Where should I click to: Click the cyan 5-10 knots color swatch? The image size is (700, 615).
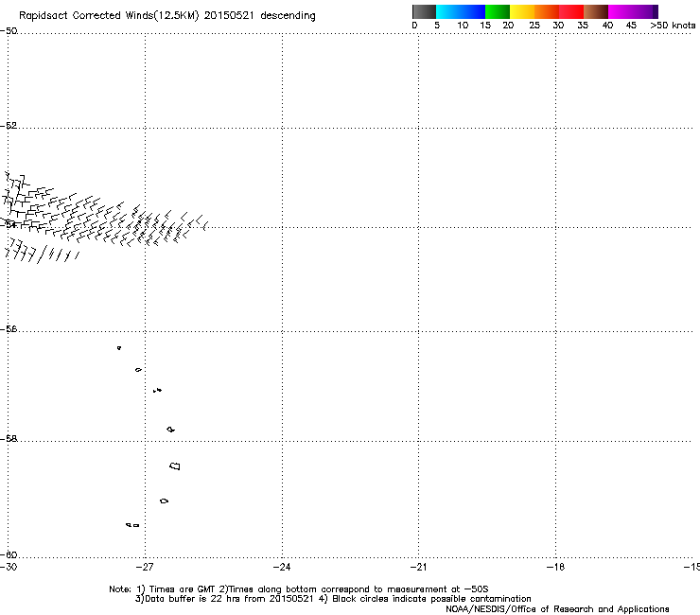(448, 11)
